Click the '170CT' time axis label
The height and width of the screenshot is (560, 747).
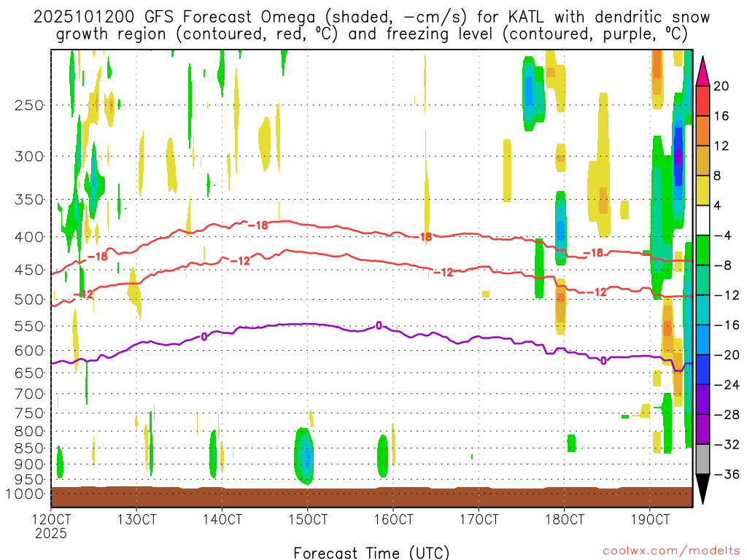point(479,519)
